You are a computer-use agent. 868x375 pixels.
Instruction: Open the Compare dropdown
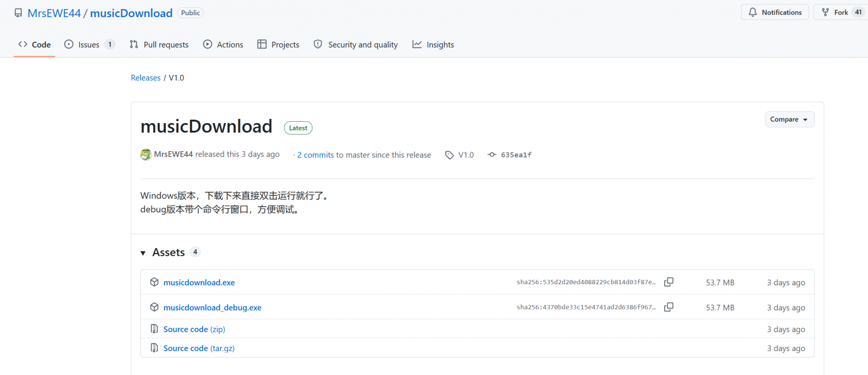point(789,119)
